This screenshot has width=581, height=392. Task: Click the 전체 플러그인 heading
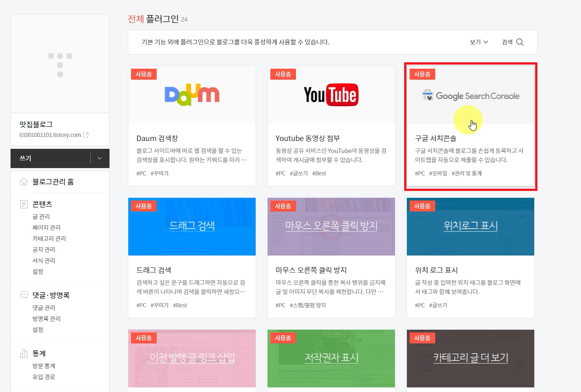pos(153,19)
